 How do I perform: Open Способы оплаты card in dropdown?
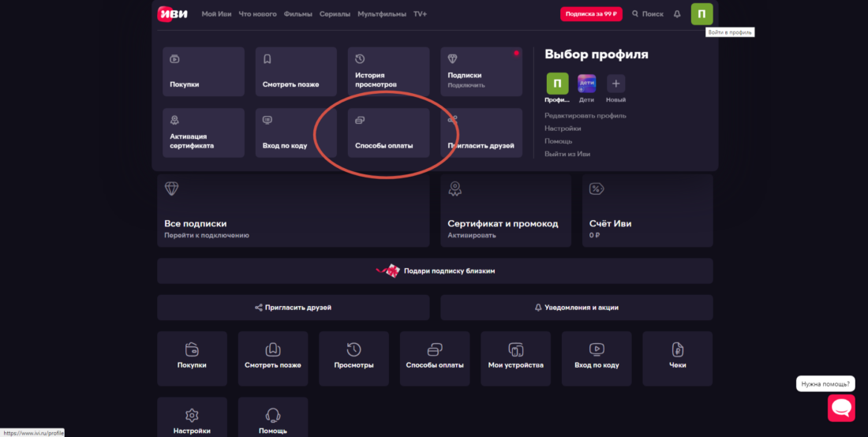tap(388, 133)
